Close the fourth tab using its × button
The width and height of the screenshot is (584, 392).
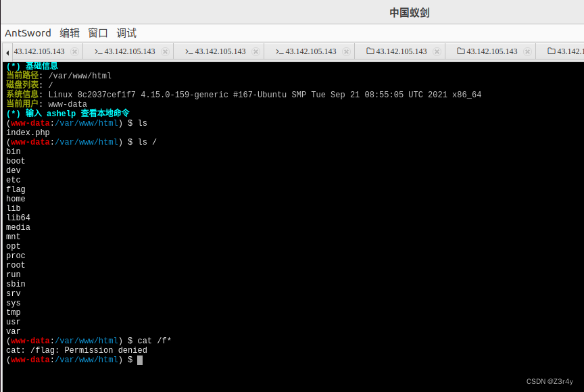coord(345,51)
